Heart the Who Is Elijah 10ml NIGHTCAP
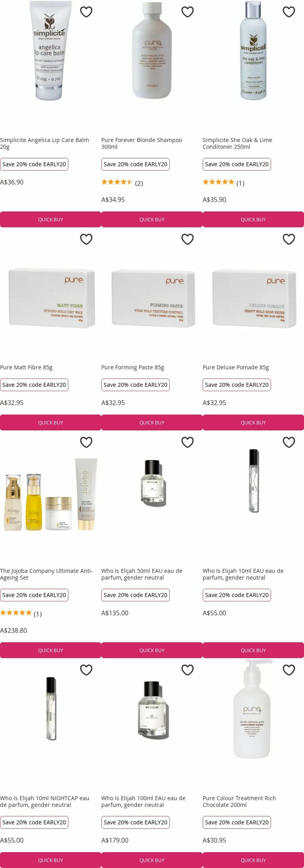This screenshot has width=304, height=868. 86,670
